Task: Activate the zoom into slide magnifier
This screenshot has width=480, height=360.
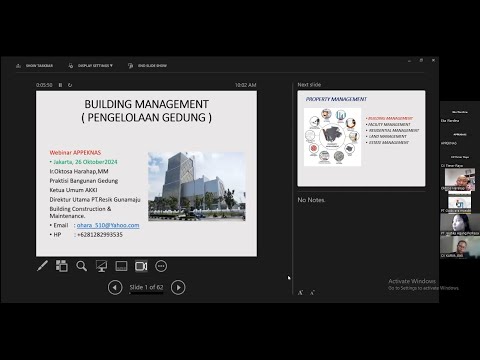Action: click(x=81, y=266)
